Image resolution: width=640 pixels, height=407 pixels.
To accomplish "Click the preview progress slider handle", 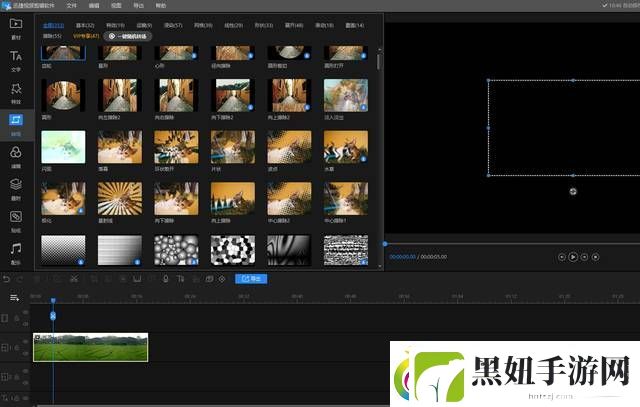I will 385,244.
